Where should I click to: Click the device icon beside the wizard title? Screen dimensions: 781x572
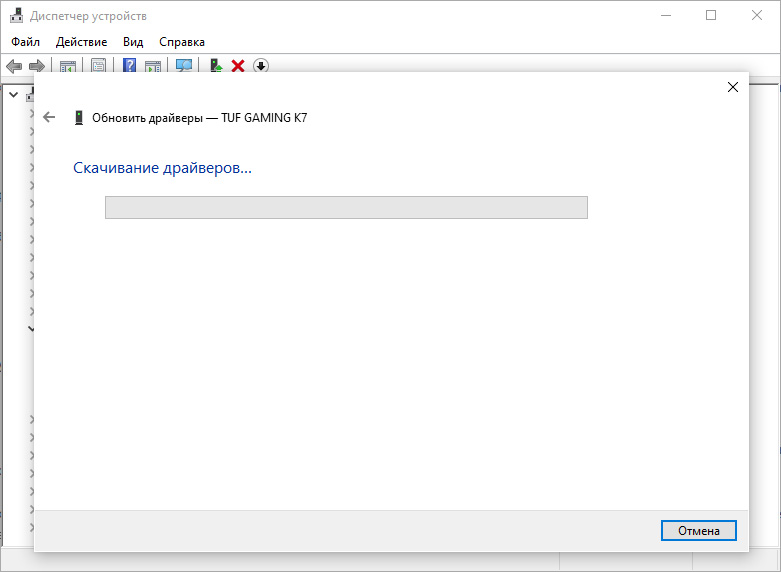click(x=79, y=118)
